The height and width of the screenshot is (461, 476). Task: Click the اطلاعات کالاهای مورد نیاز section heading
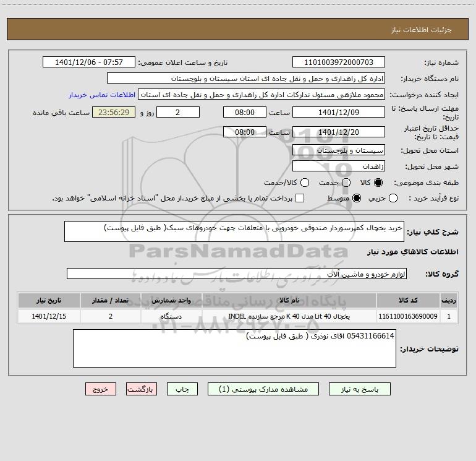(x=412, y=252)
